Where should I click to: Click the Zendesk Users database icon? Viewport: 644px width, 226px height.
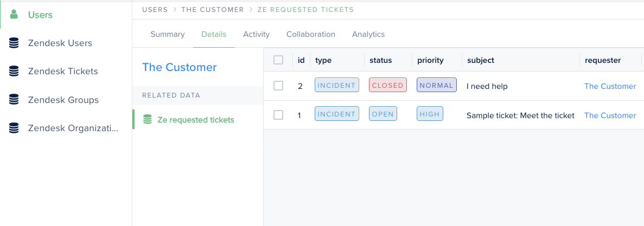14,43
